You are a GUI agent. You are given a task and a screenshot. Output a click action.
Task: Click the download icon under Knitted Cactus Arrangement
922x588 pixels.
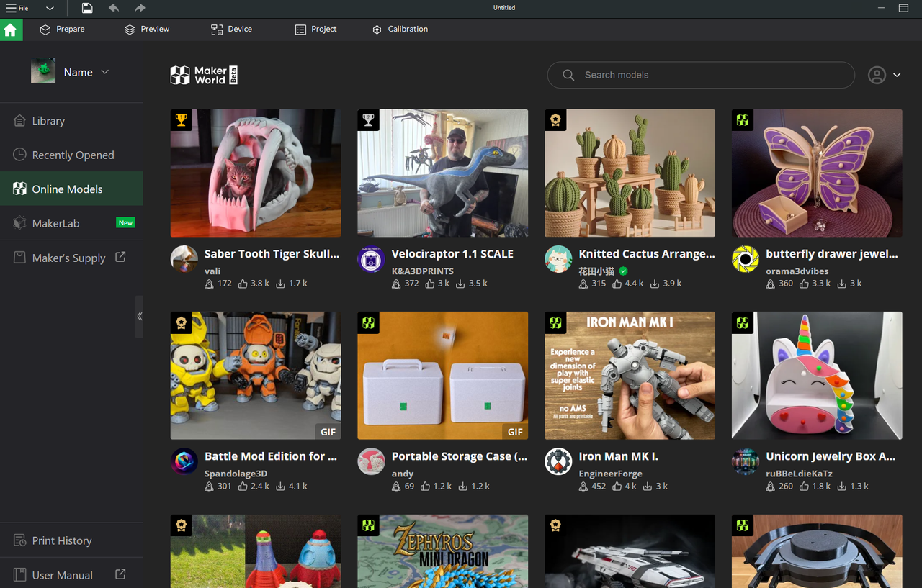[655, 284]
